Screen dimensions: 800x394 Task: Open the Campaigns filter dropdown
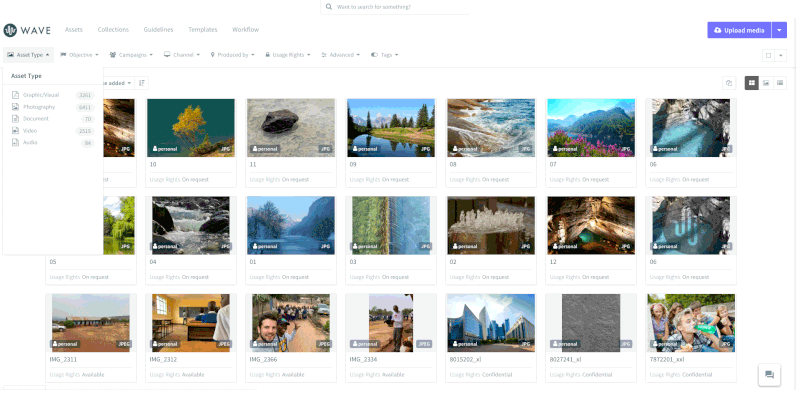(x=131, y=55)
